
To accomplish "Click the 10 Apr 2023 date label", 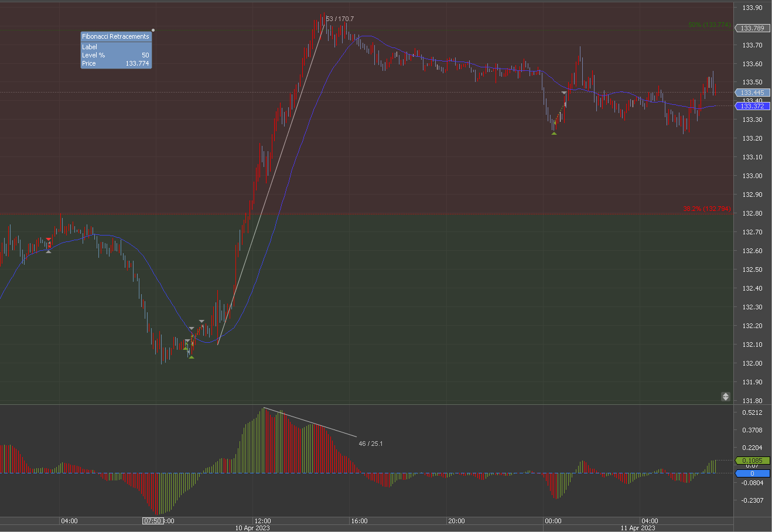I will coord(252,528).
